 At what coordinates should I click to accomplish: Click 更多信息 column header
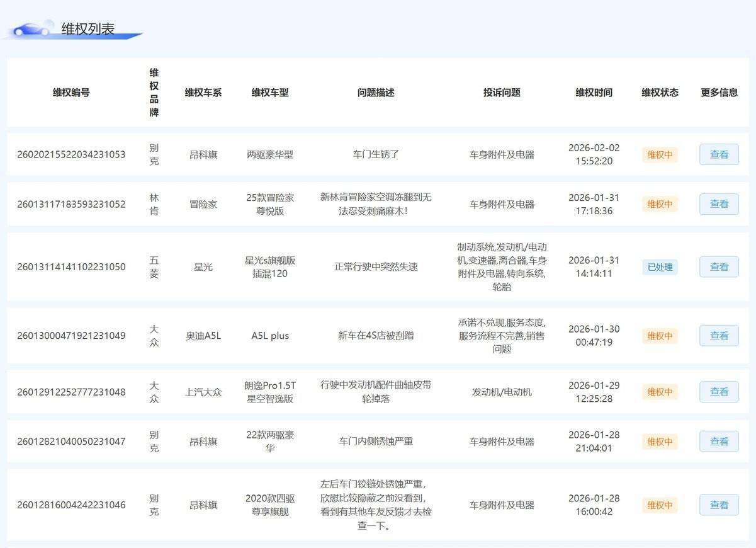click(x=719, y=93)
